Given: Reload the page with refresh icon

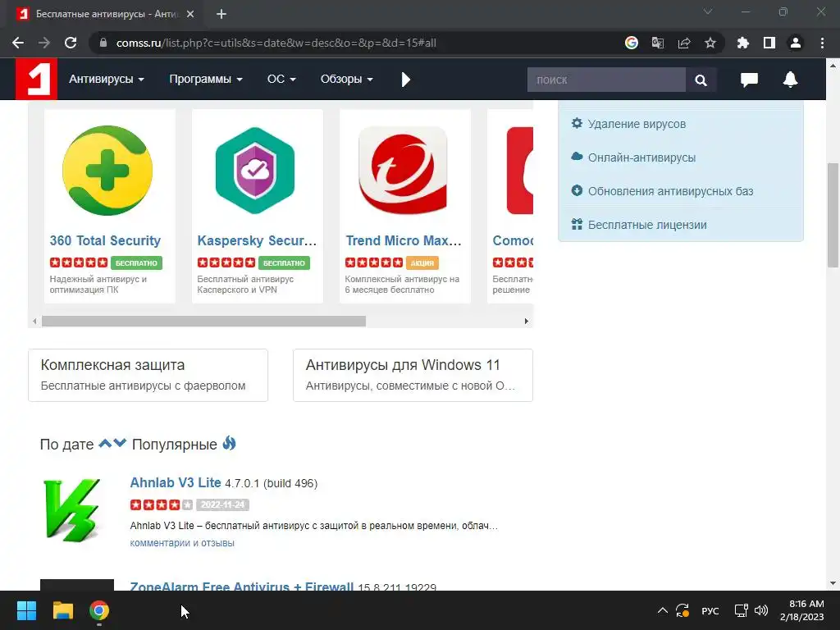Looking at the screenshot, I should coord(71,43).
